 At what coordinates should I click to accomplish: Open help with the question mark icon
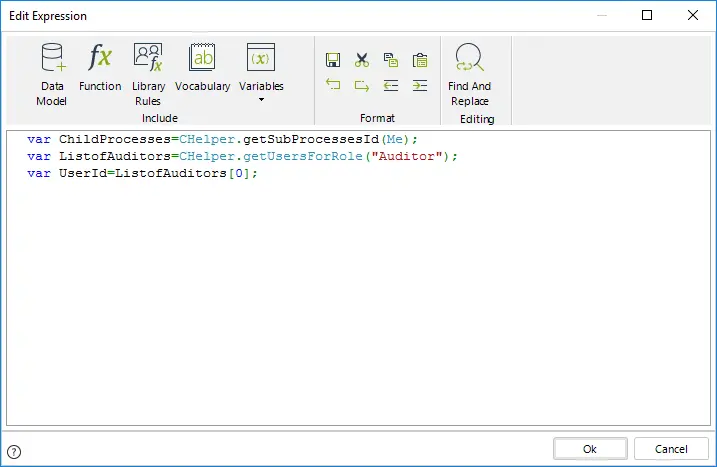click(14, 452)
